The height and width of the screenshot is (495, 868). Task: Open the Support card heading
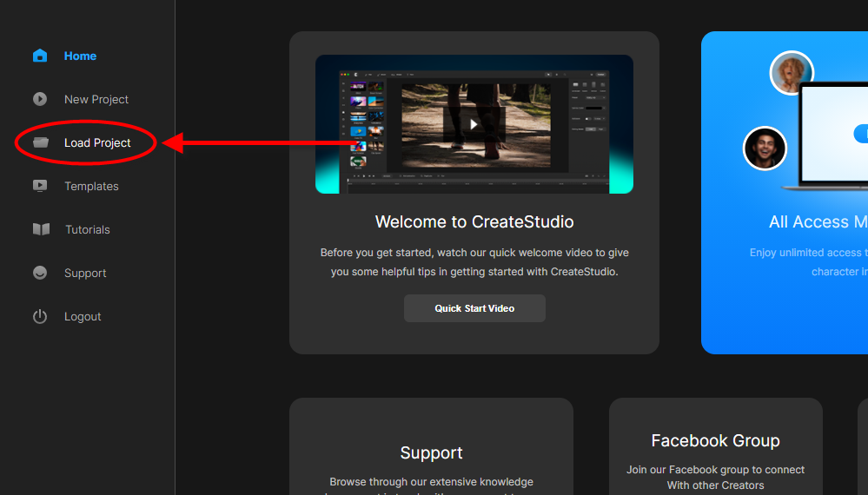click(431, 453)
